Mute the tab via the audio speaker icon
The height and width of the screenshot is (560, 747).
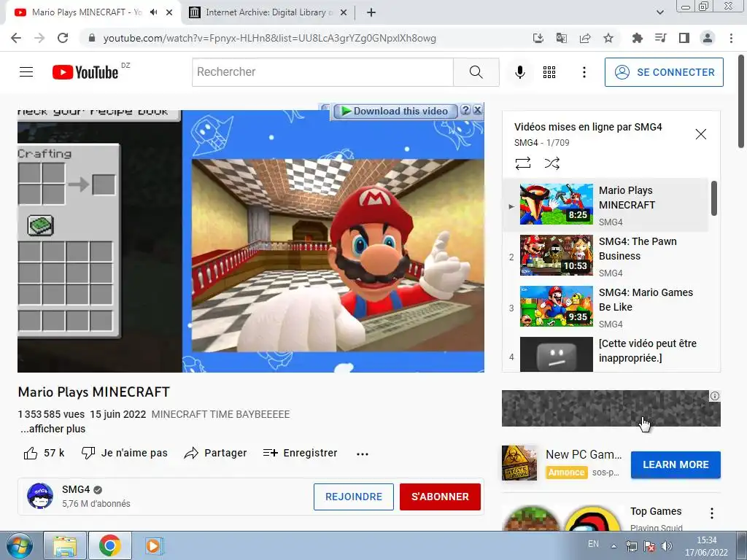point(153,12)
